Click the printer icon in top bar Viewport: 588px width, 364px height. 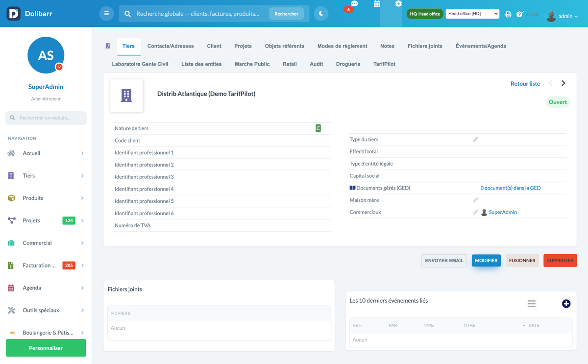(x=508, y=14)
